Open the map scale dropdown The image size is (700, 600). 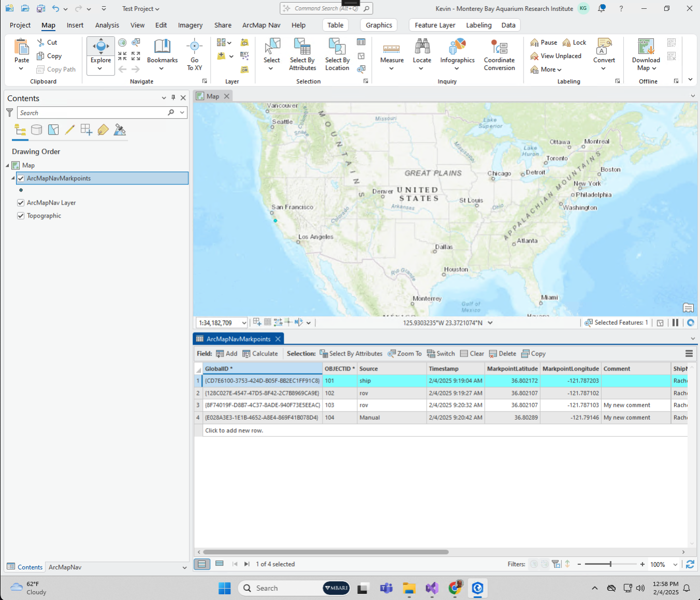click(x=244, y=323)
